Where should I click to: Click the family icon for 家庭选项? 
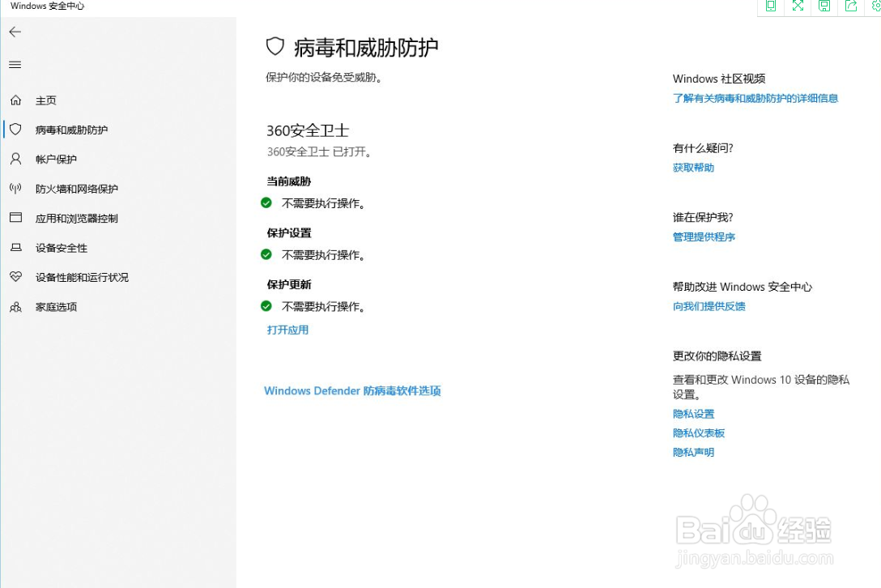click(x=15, y=307)
